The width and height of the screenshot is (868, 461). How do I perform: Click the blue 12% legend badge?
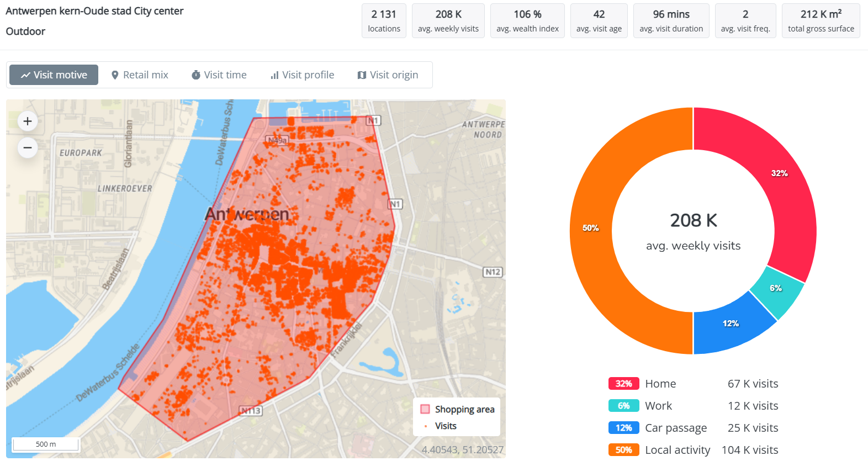(x=624, y=428)
